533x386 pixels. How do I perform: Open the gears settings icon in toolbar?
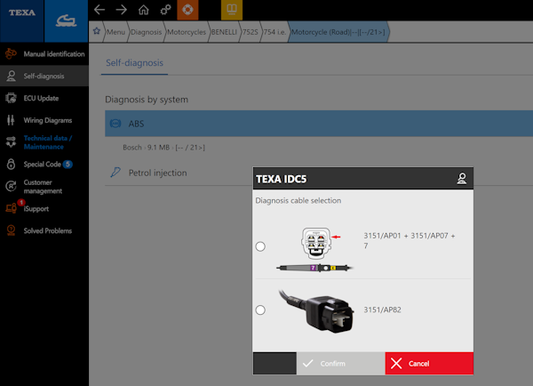pos(166,10)
